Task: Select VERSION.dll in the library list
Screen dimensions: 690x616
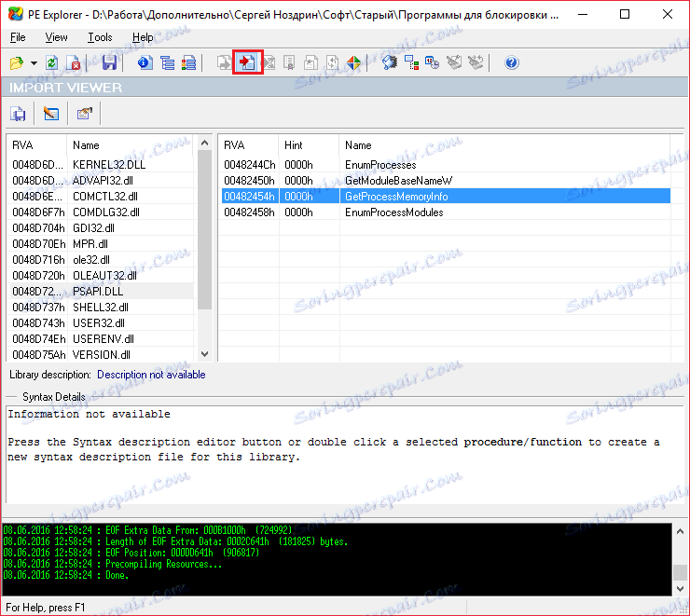Action: pos(101,354)
